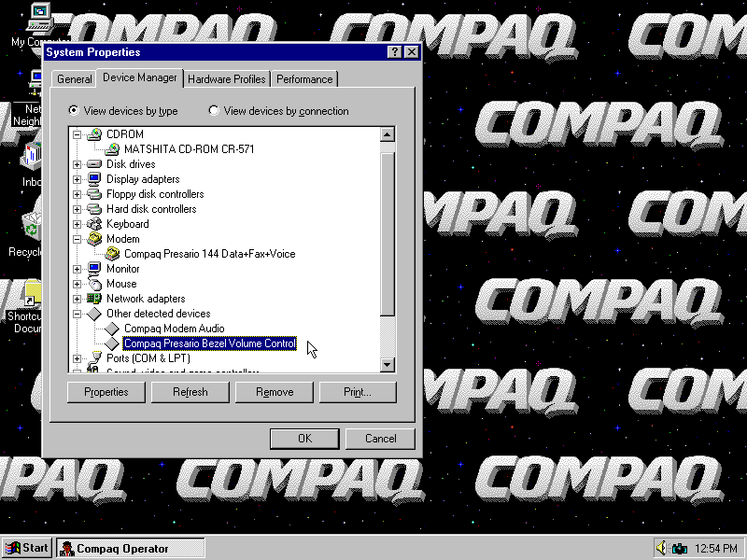Select the Device Manager tab
747x560 pixels.
pyautogui.click(x=139, y=77)
